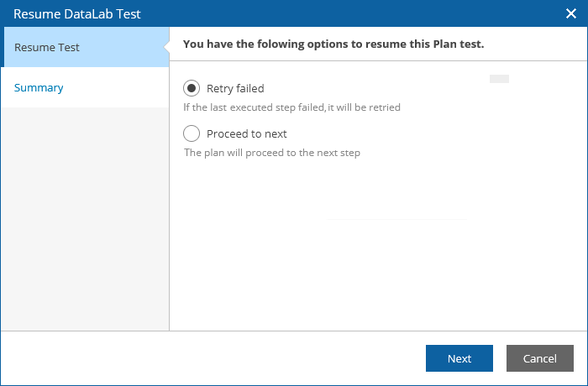This screenshot has width=588, height=386.
Task: Choose the Proceed to next radio button
Action: pyautogui.click(x=192, y=133)
